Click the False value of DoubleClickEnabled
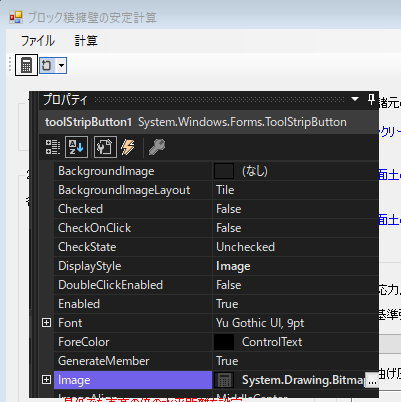 (228, 285)
